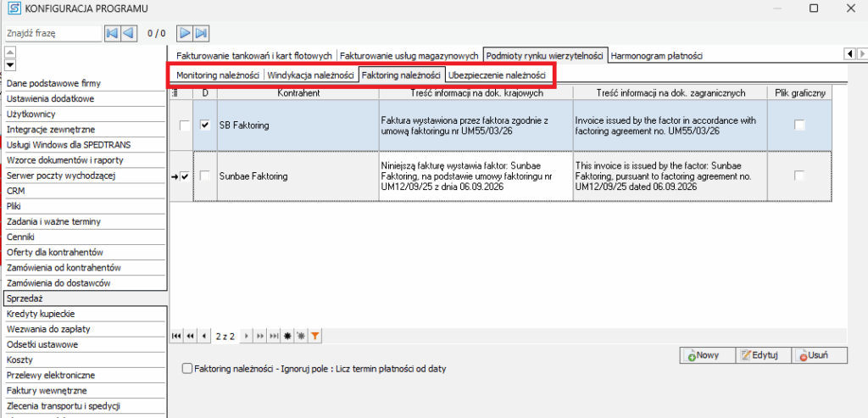The width and height of the screenshot is (868, 418).
Task: Tick the selection checkbox for SB Faktoring row
Action: [x=184, y=125]
